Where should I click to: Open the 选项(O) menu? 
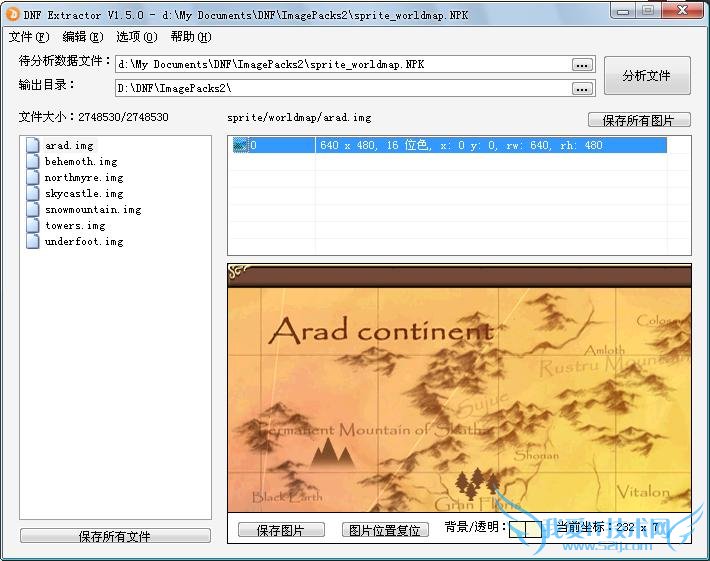[137, 37]
